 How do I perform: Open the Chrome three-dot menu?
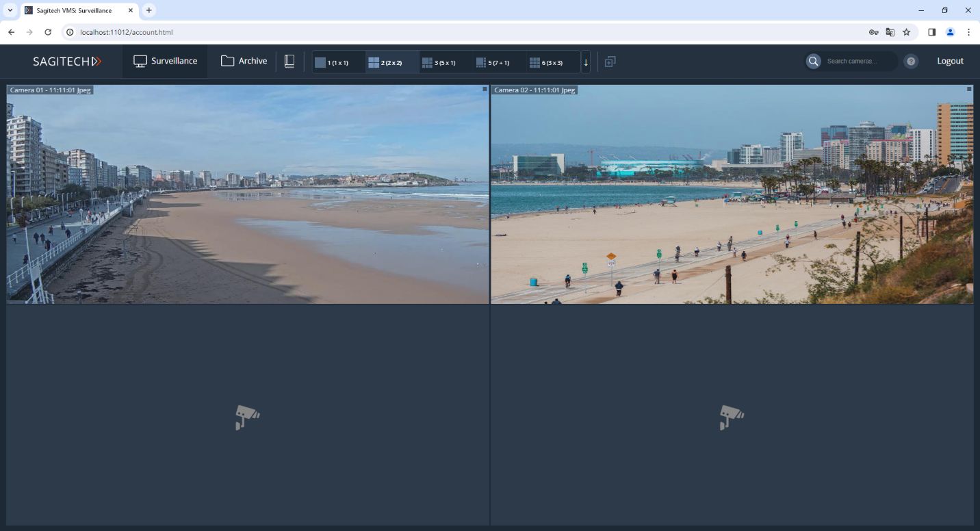[x=969, y=32]
